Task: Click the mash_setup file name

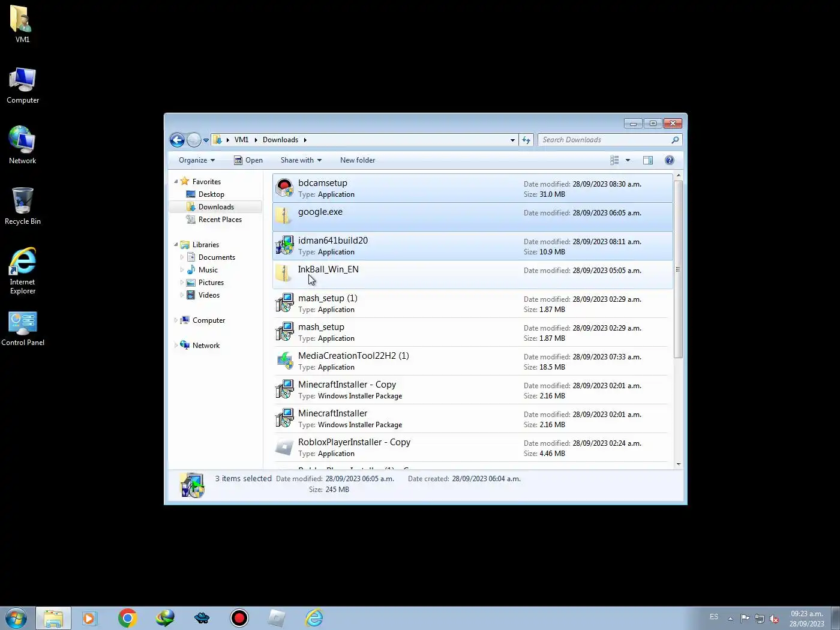Action: [x=321, y=327]
